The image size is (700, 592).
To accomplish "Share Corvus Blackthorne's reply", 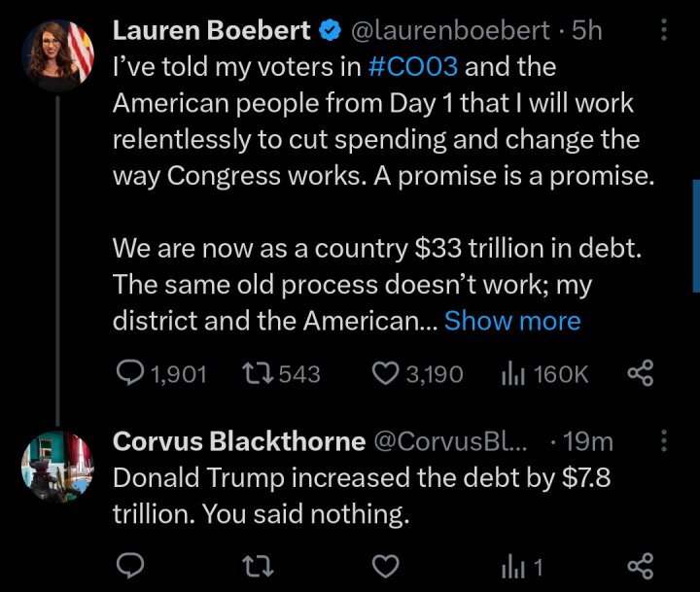I will pyautogui.click(x=640, y=566).
